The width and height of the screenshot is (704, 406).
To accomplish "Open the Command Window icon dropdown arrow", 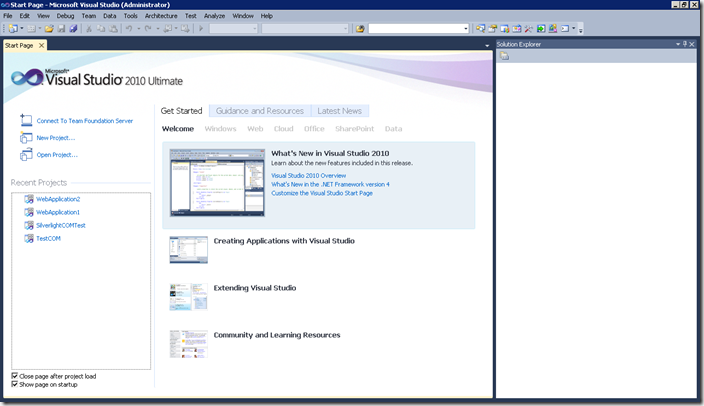I will point(573,29).
